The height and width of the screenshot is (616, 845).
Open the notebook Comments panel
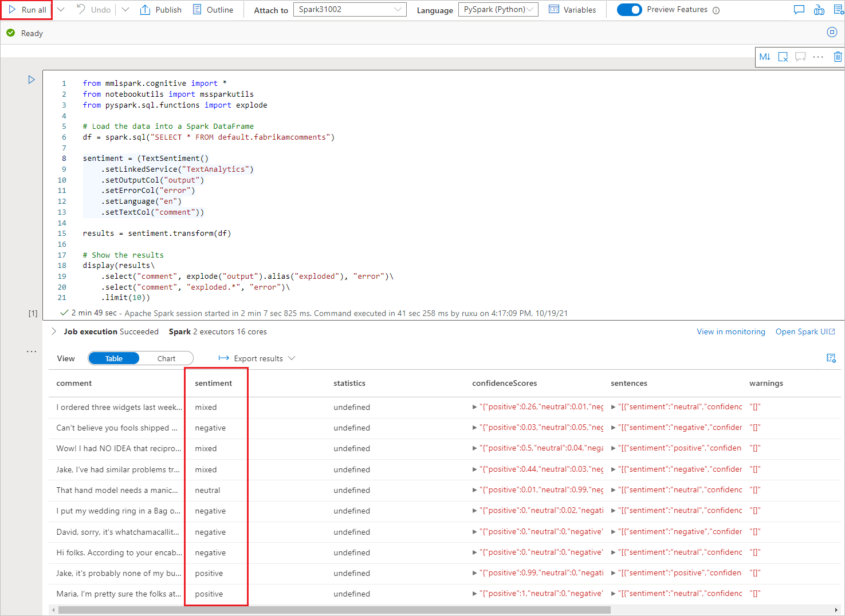(x=799, y=9)
